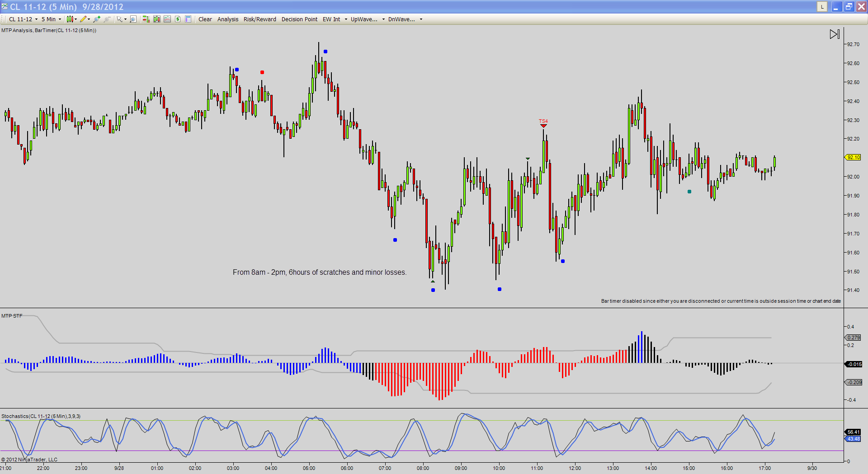This screenshot has height=474, width=868.
Task: Click the 56.41 stochastics value label
Action: (854, 432)
